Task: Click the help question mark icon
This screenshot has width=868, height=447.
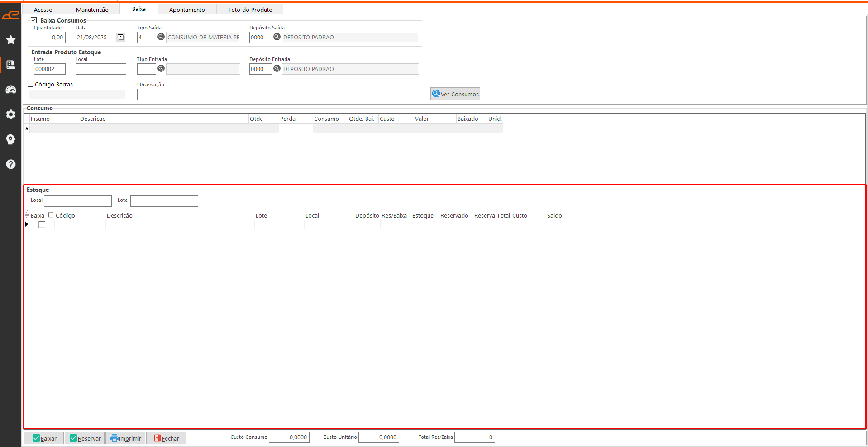Action: 11,164
